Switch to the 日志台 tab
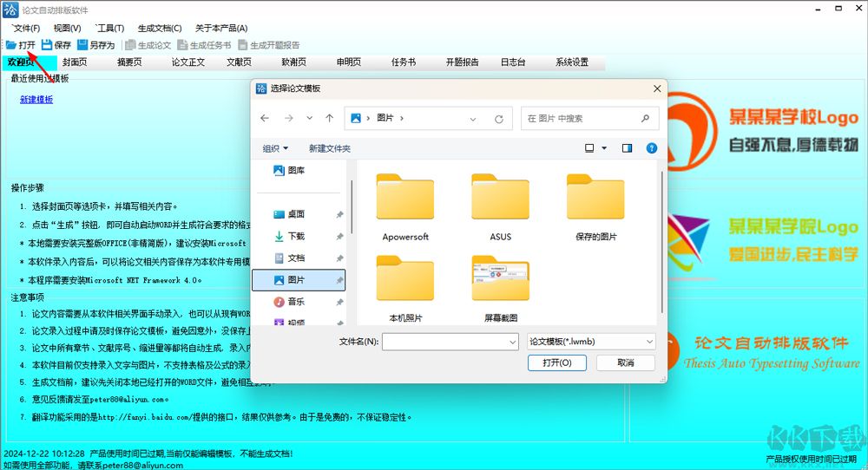The image size is (868, 470). coord(513,62)
